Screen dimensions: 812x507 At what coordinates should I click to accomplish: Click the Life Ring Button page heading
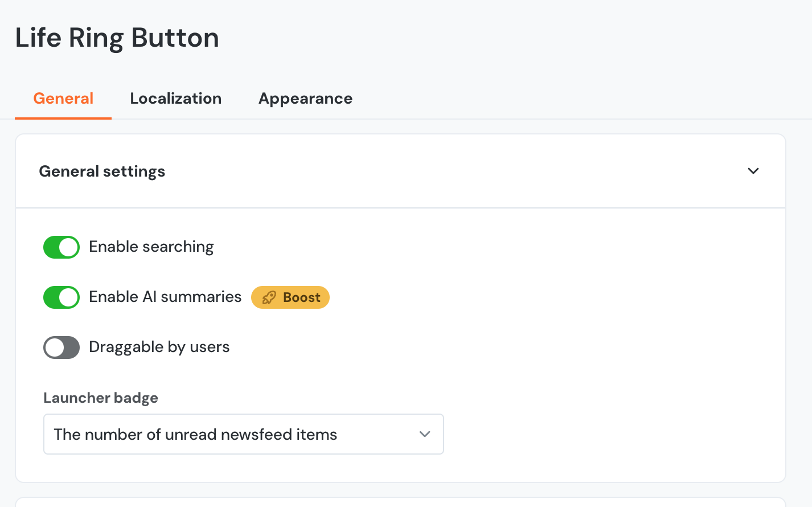click(117, 38)
